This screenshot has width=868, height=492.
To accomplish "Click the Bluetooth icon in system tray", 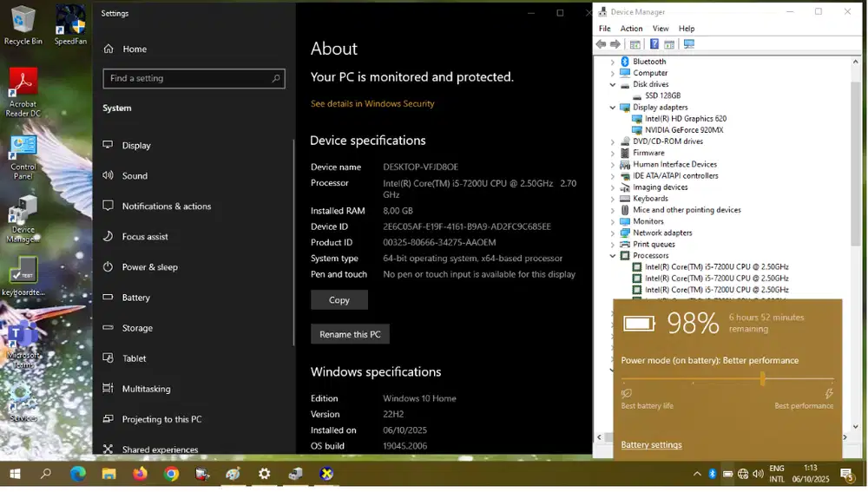I will 713,474.
